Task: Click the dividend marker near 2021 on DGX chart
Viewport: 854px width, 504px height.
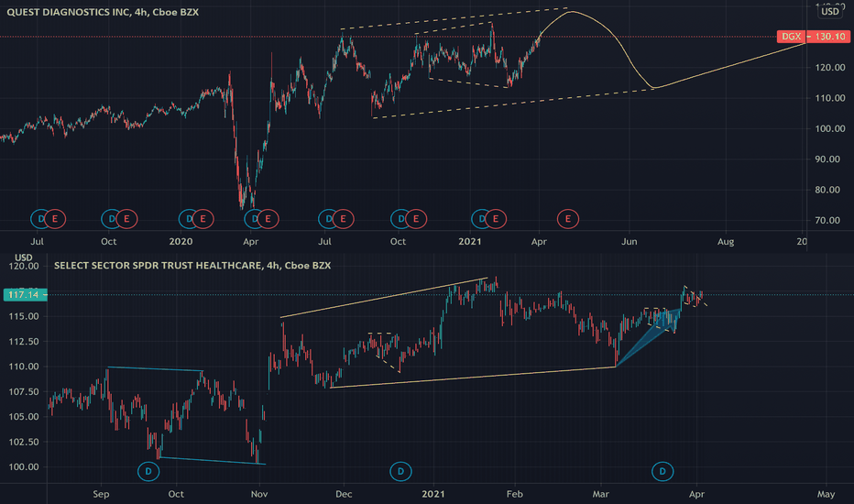Action: [x=481, y=219]
